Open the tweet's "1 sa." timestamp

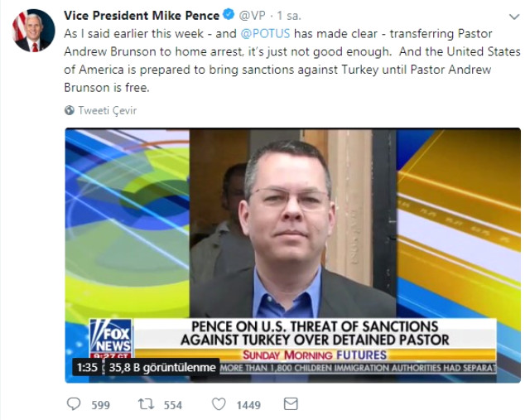pyautogui.click(x=289, y=16)
